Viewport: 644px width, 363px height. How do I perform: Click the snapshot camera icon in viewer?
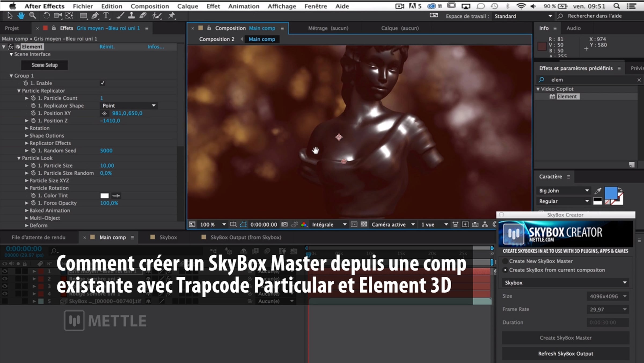pos(284,224)
